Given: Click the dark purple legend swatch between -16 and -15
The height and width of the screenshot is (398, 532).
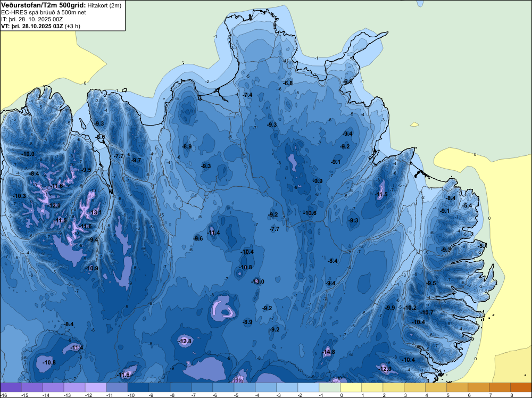Looking at the screenshot, I should 11,387.
